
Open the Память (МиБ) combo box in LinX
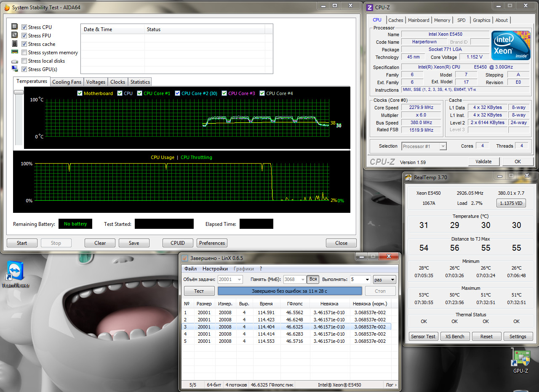click(294, 279)
